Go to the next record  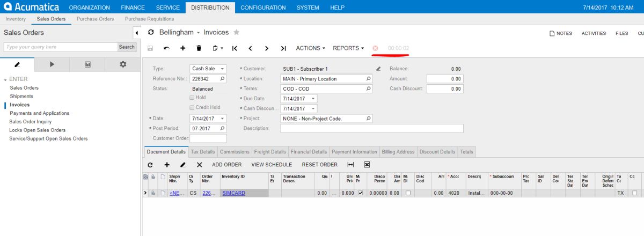[x=267, y=48]
